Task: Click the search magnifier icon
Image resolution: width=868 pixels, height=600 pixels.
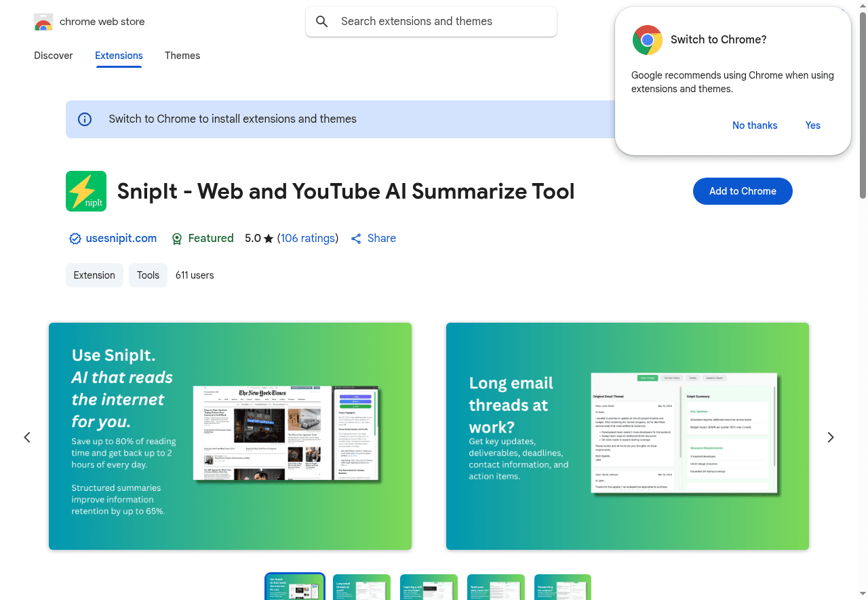Action: point(322,21)
